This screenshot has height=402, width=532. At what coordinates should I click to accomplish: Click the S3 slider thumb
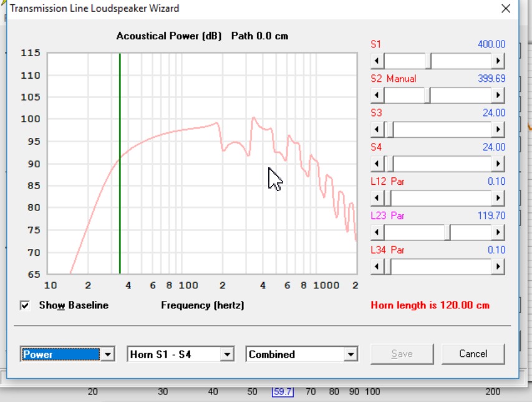tap(390, 129)
